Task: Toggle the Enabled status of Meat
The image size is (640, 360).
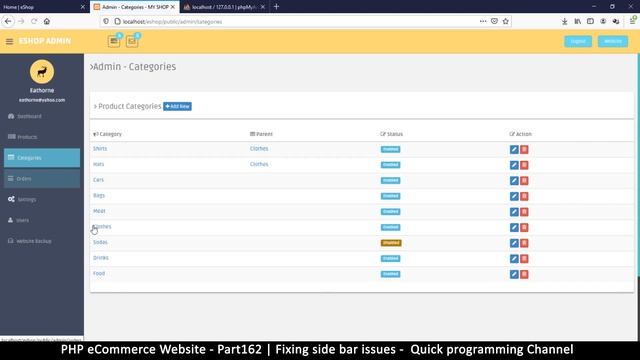Action: (390, 211)
